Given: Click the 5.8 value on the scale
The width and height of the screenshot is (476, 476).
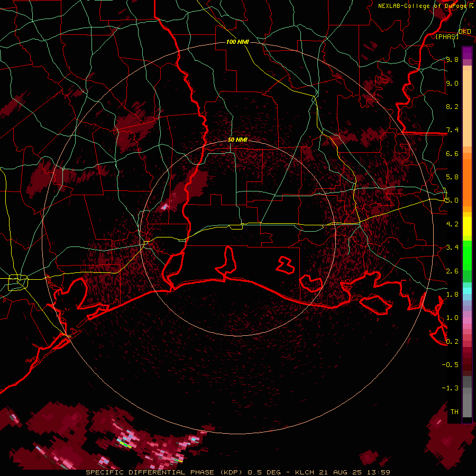Looking at the screenshot, I should [x=452, y=177].
